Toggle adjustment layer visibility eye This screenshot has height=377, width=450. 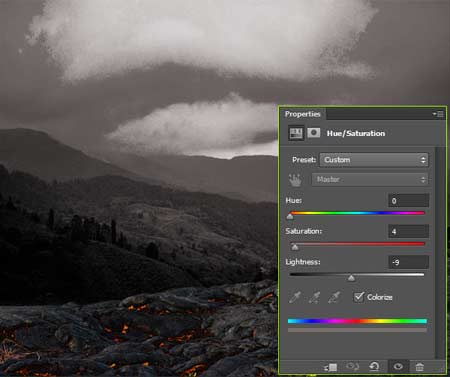click(x=398, y=367)
